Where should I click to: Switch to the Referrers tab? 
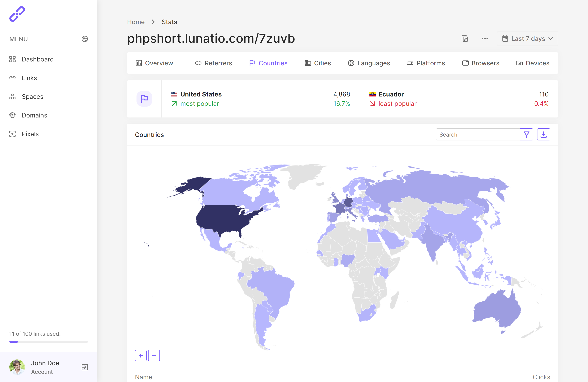[x=213, y=63]
